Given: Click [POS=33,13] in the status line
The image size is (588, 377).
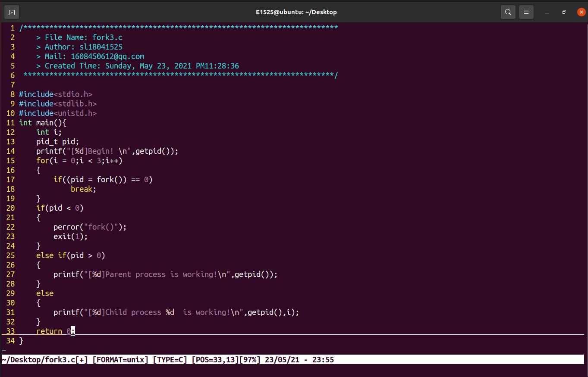Looking at the screenshot, I should [215, 360].
